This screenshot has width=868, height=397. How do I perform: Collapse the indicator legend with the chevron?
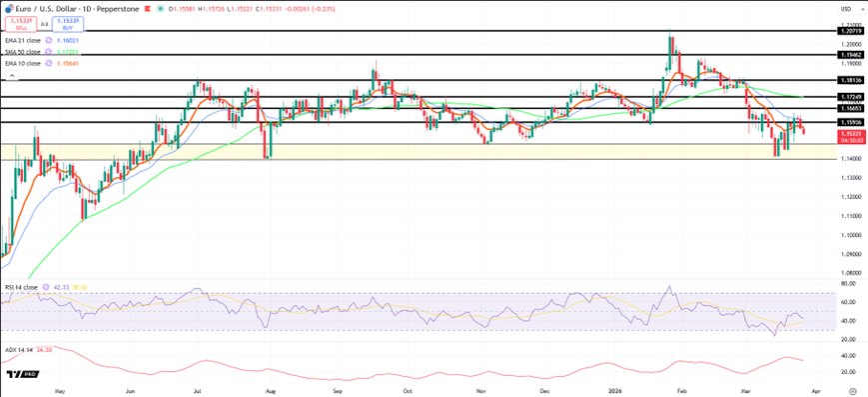click(11, 75)
